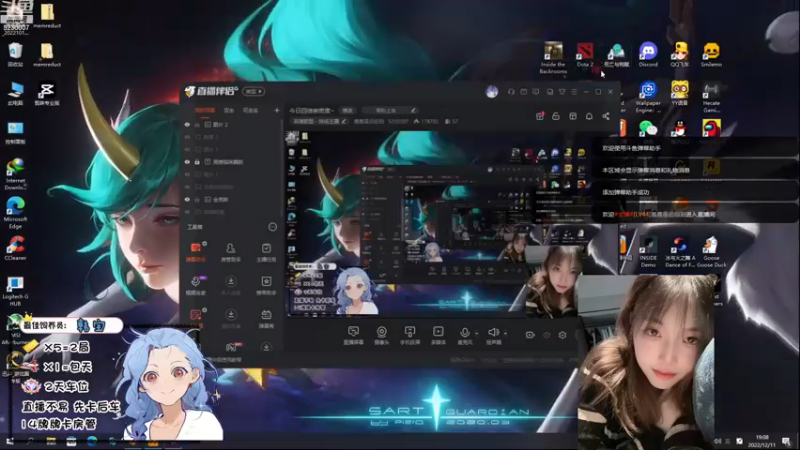Select the second scene tab
The width and height of the screenshot is (800, 450).
(229, 110)
